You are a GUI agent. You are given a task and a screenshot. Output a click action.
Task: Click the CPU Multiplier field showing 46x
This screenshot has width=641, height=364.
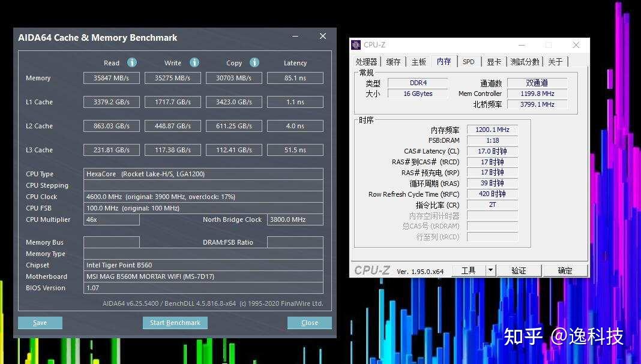111,219
